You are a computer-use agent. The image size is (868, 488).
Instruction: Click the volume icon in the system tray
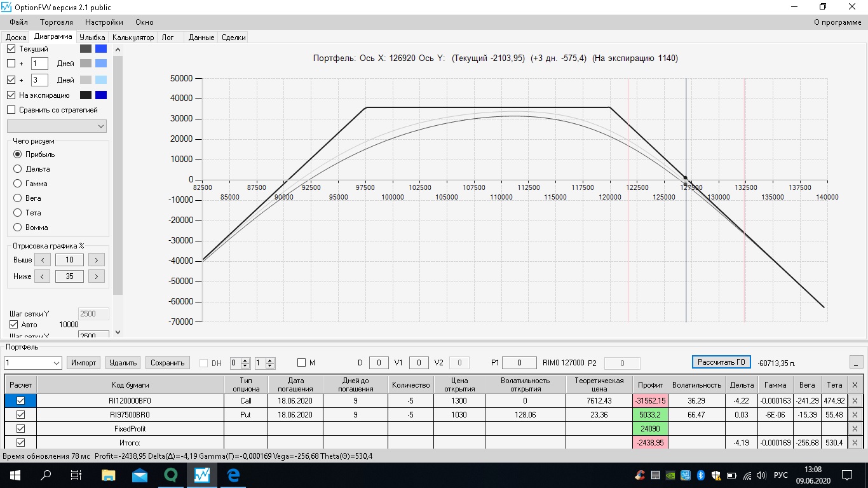[x=762, y=475]
